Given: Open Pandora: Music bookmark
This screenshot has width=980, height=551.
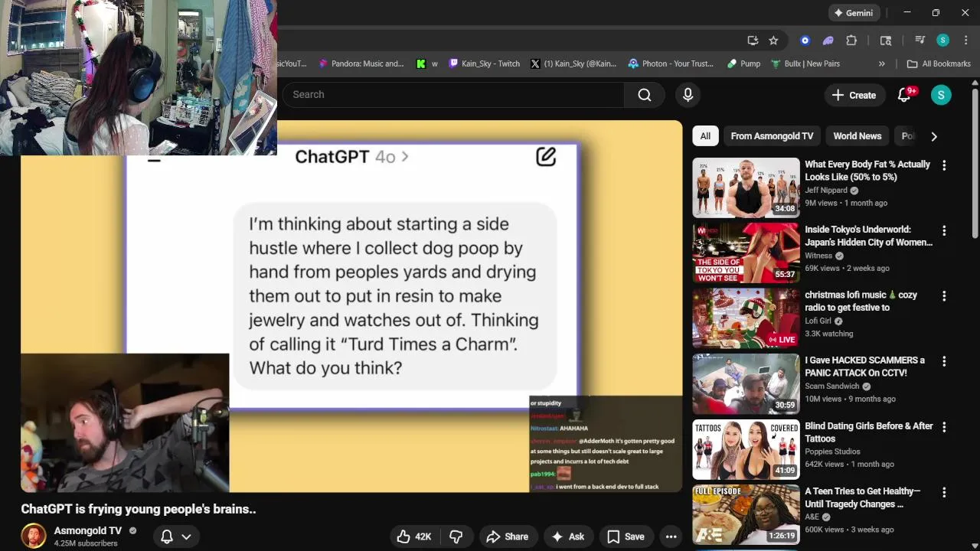Looking at the screenshot, I should (x=361, y=64).
